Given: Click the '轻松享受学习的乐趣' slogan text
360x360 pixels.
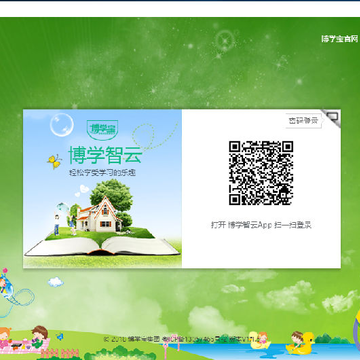Looking at the screenshot, I should point(102,173).
